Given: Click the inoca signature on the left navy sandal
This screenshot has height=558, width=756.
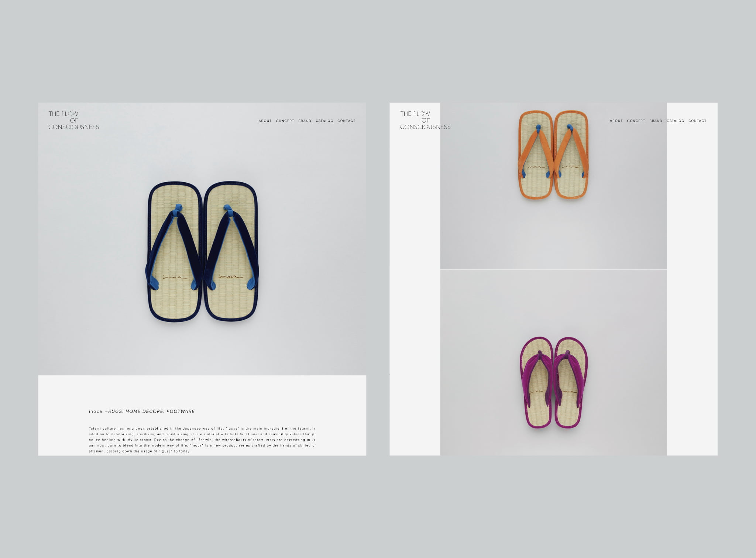Looking at the screenshot, I should pyautogui.click(x=174, y=277).
